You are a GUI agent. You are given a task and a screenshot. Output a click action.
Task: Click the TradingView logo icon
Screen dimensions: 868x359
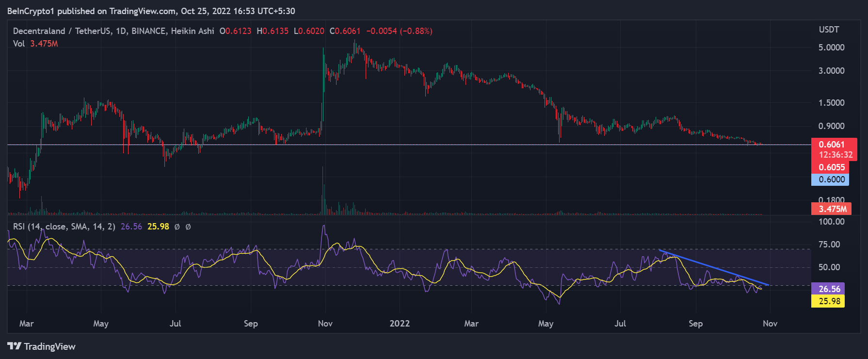tap(14, 346)
